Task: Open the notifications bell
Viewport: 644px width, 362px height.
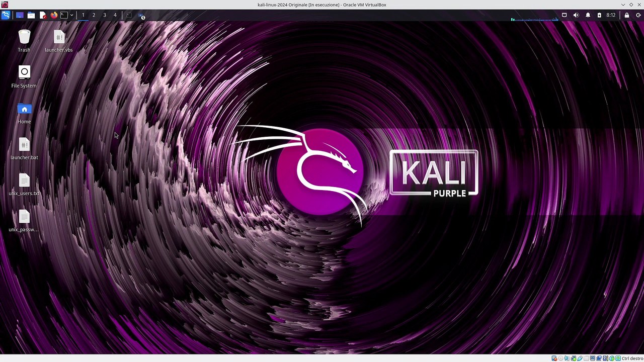Action: pos(588,15)
